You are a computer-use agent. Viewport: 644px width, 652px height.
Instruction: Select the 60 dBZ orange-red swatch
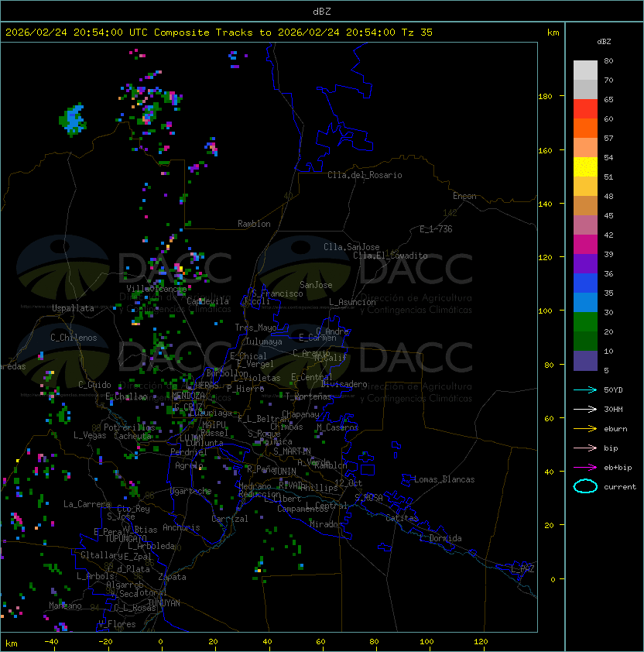click(585, 128)
